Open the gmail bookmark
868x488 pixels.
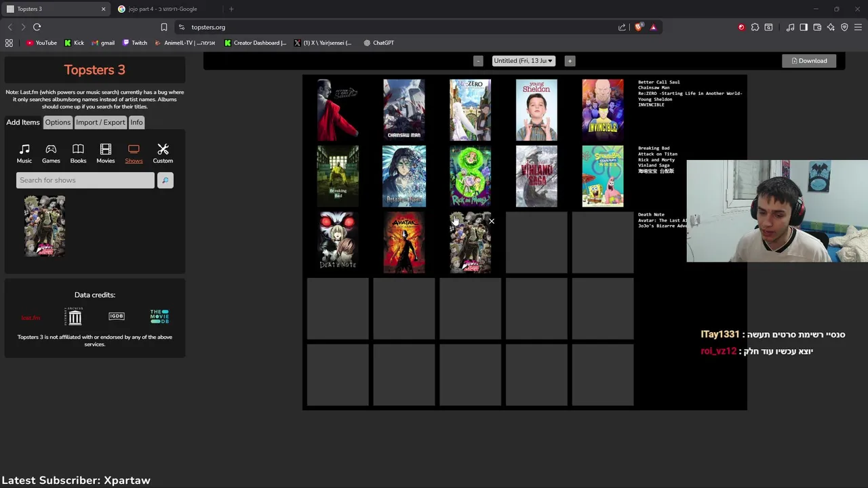click(103, 43)
